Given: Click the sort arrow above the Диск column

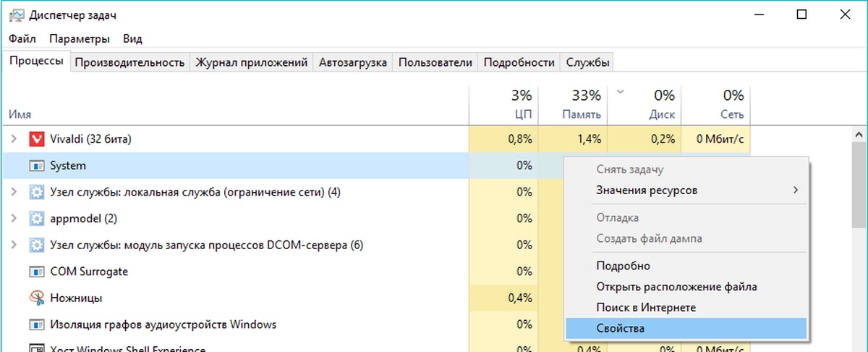Looking at the screenshot, I should tap(620, 92).
